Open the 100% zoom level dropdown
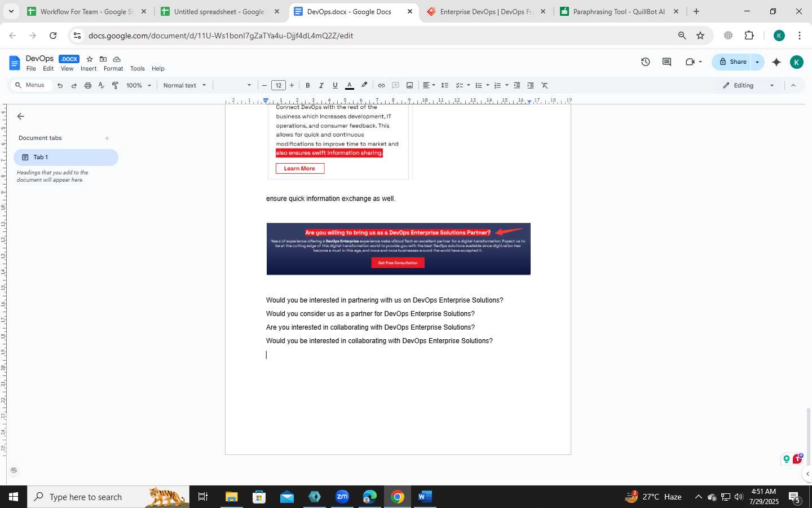This screenshot has width=812, height=508. (x=139, y=85)
